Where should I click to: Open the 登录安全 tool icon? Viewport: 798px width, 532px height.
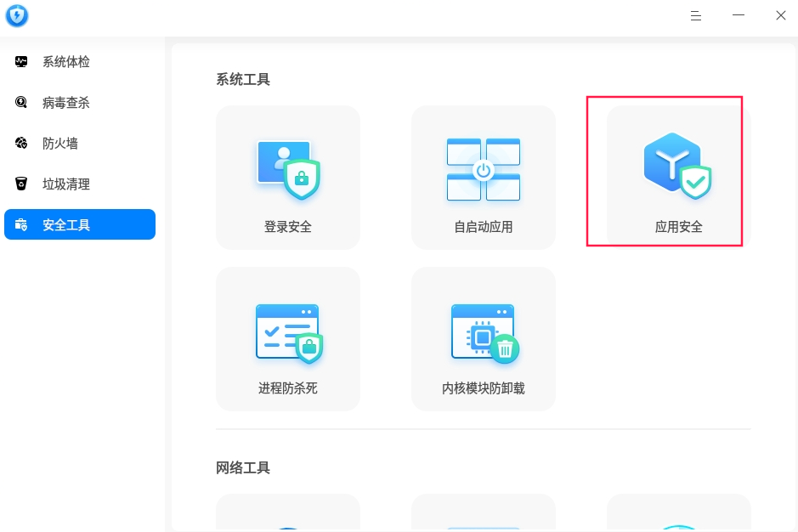289,169
